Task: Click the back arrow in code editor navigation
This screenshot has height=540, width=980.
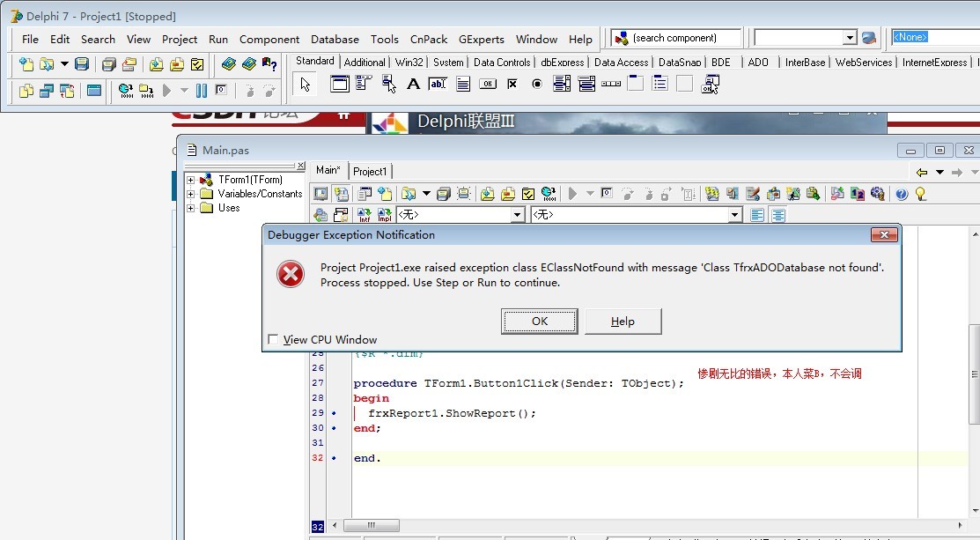Action: click(921, 172)
